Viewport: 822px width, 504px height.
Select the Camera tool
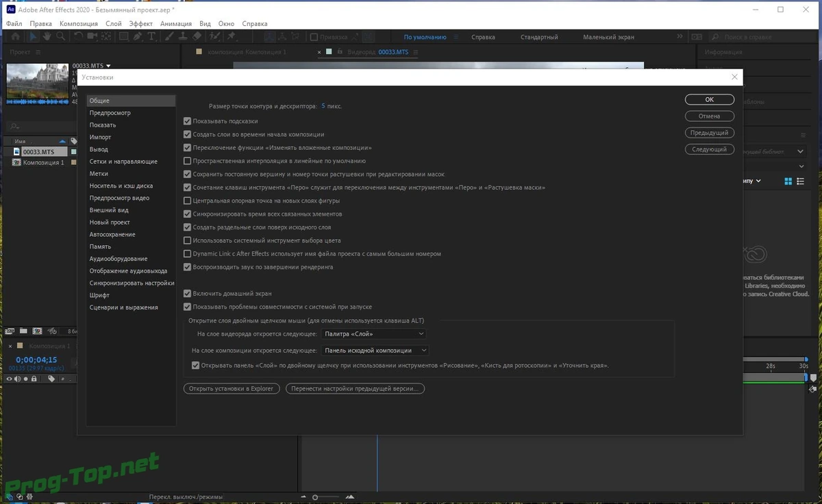pos(93,36)
